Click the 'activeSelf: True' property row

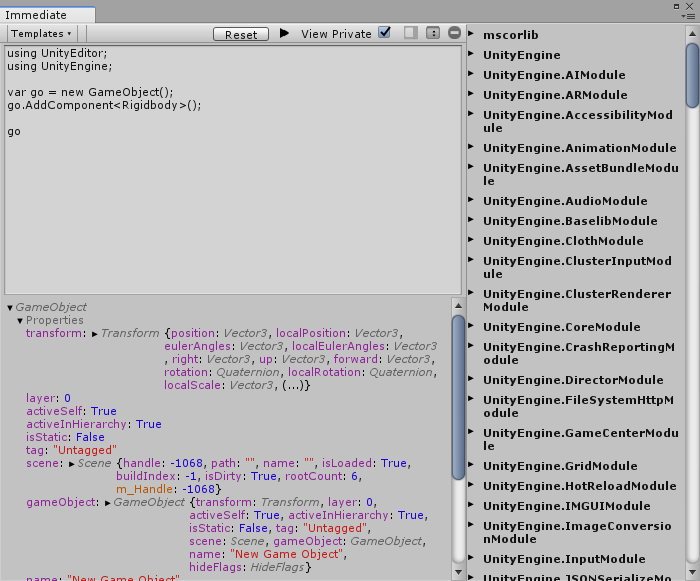point(71,411)
